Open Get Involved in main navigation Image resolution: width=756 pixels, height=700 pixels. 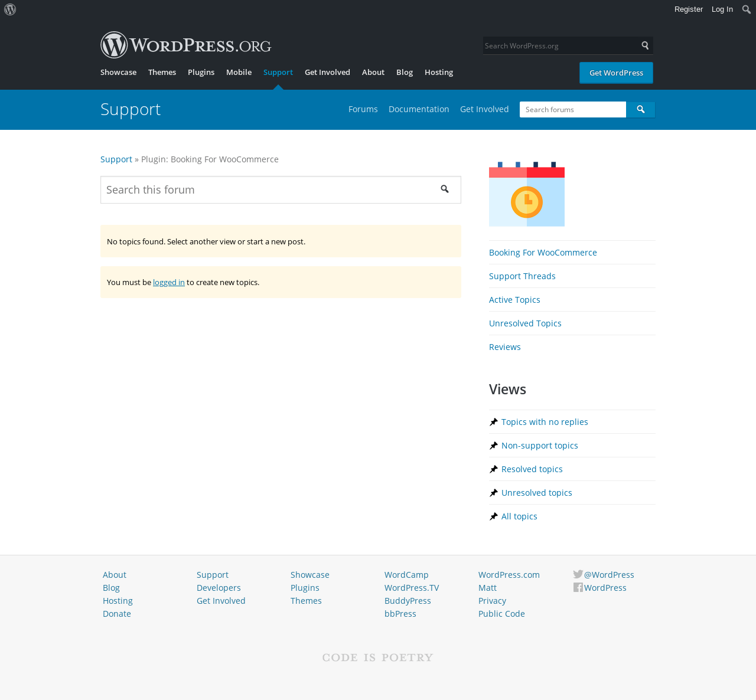point(327,72)
